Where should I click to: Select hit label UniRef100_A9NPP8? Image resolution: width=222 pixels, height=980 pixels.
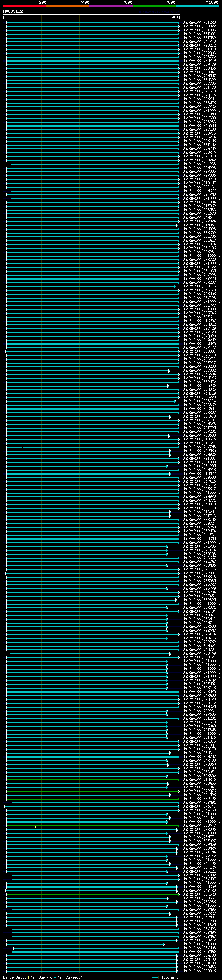199,168
